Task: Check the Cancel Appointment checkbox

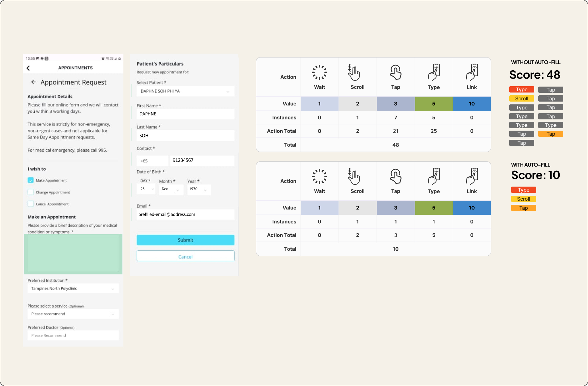Action: 31,204
